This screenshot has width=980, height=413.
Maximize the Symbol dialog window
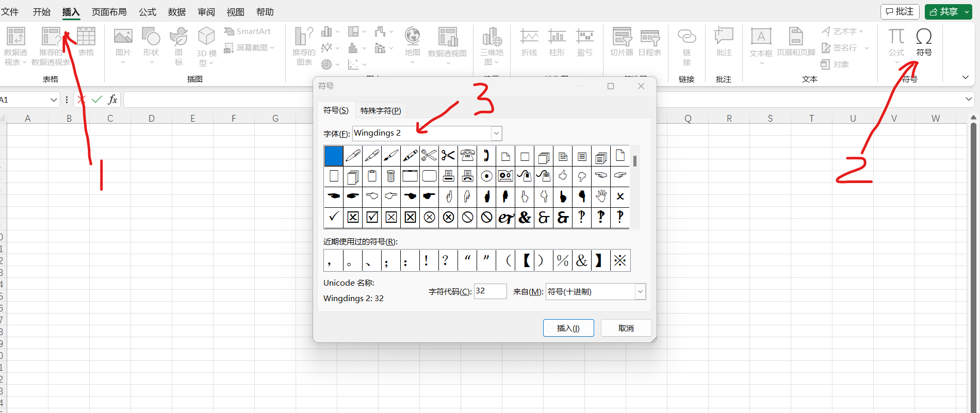coord(611,86)
